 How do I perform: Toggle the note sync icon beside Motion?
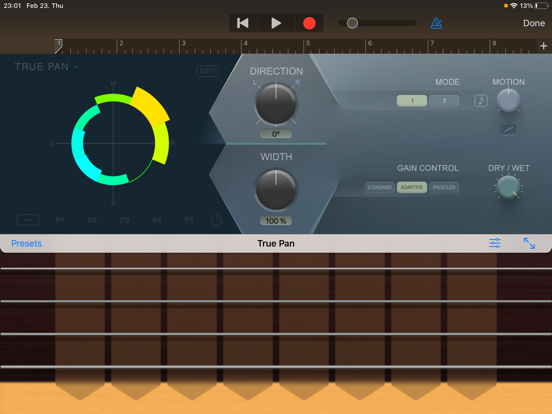click(481, 101)
